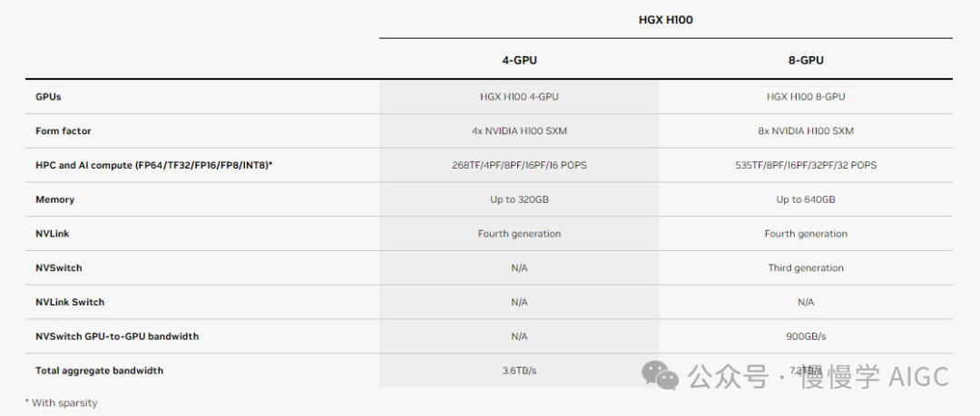Viewport: 980px width, 416px height.
Task: Click the "Up to 320GB" memory cell
Action: click(519, 199)
